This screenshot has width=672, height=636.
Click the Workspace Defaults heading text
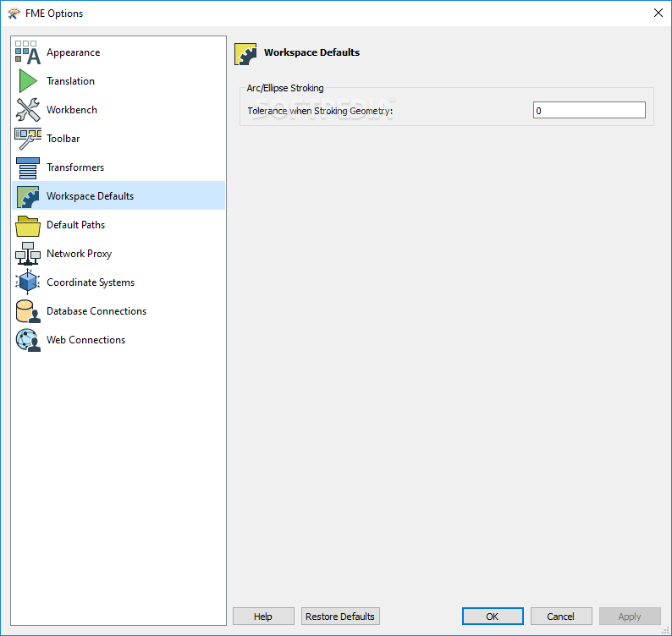[x=312, y=52]
